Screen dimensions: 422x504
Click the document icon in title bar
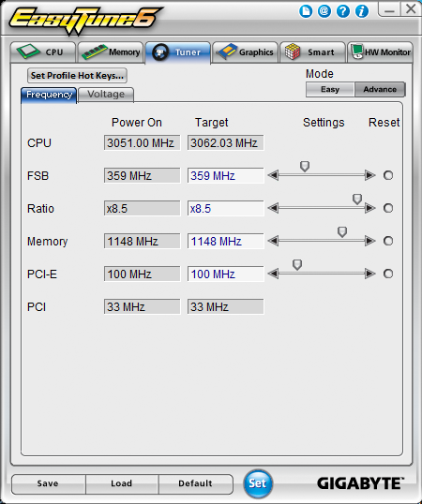306,11
